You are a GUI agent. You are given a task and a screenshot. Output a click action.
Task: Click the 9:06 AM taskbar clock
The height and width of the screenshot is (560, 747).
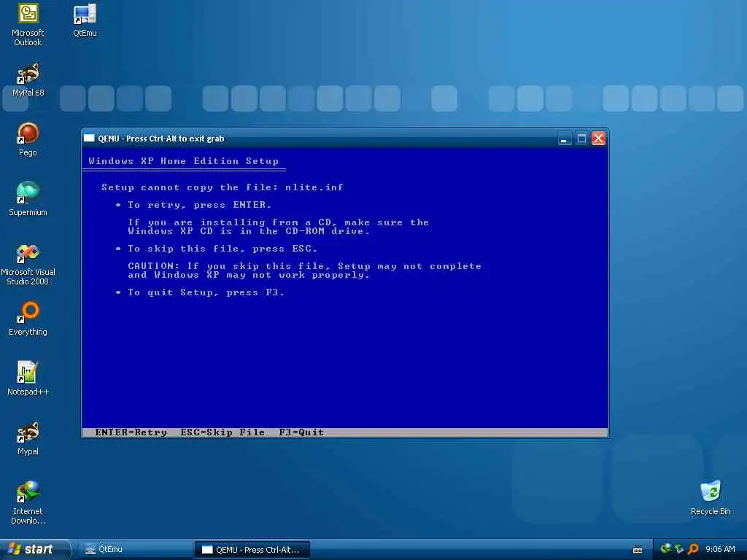pyautogui.click(x=720, y=550)
